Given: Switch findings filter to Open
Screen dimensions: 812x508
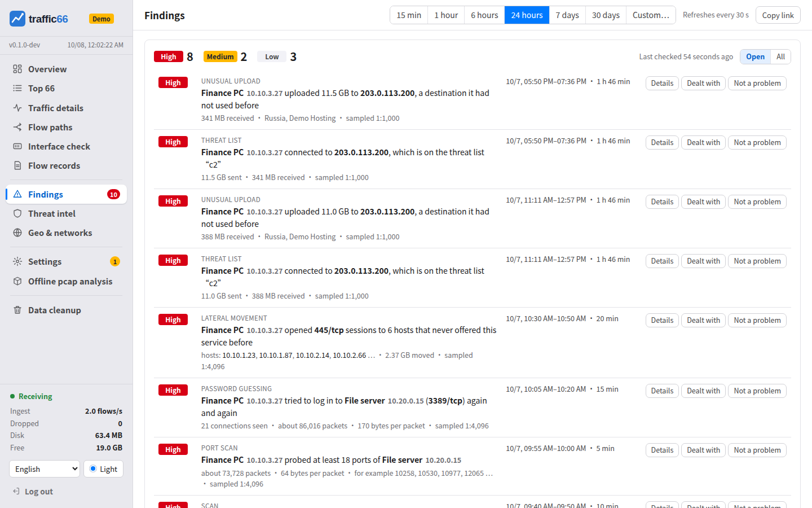Looking at the screenshot, I should pyautogui.click(x=755, y=56).
